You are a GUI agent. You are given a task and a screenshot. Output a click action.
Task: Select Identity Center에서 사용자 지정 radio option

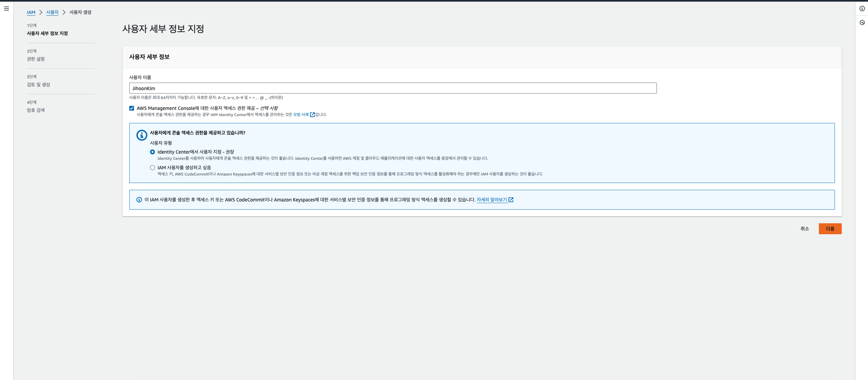click(152, 152)
